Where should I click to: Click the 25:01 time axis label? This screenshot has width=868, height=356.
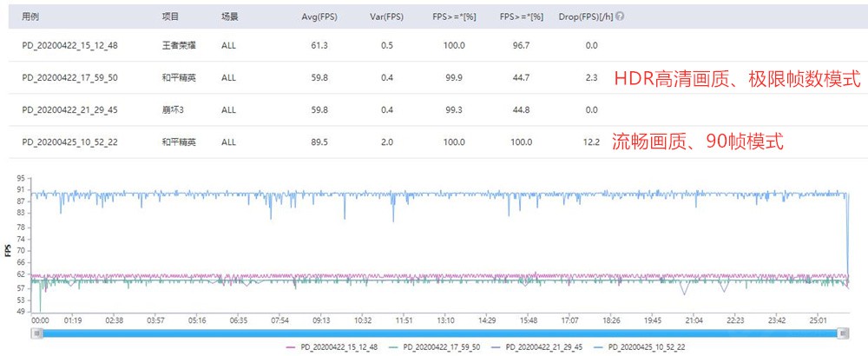coord(819,320)
